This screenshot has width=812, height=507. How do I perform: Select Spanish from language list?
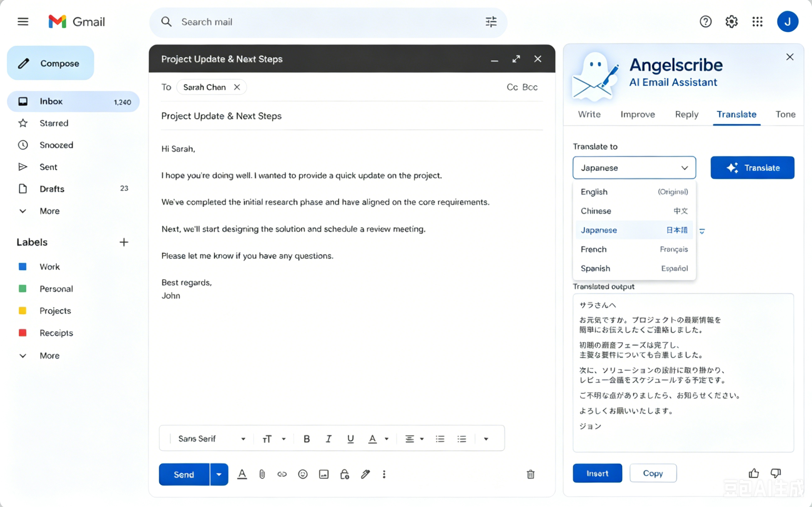[634, 268]
